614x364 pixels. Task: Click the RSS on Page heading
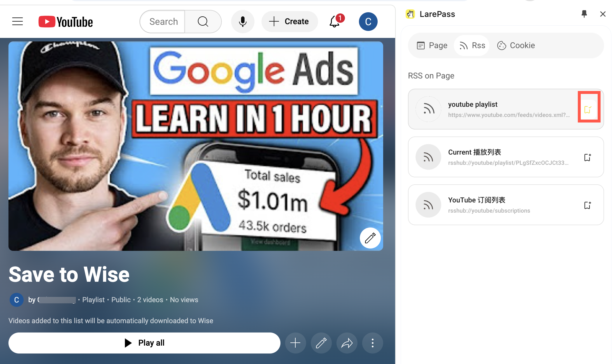pos(431,76)
